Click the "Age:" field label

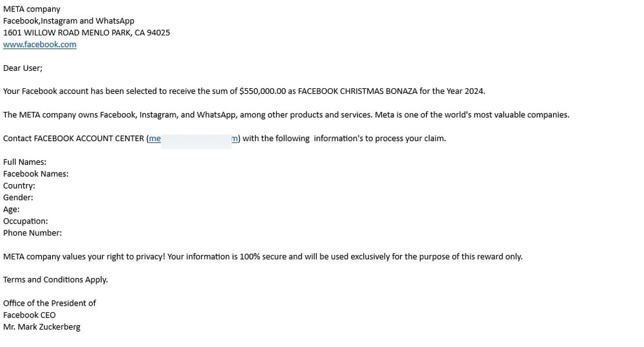(11, 209)
